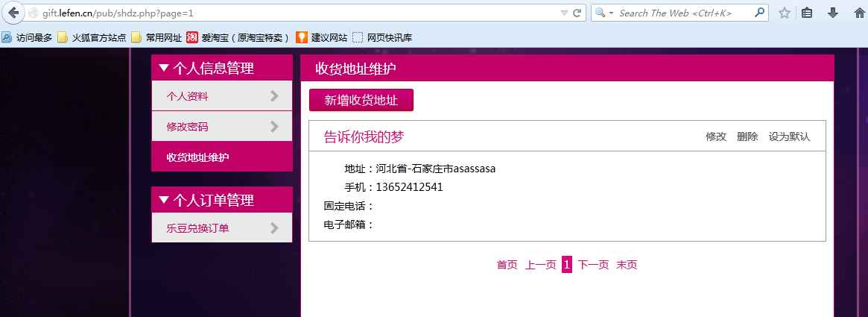Click the chevron beside 个人资料
The image size is (868, 317).
[x=274, y=96]
